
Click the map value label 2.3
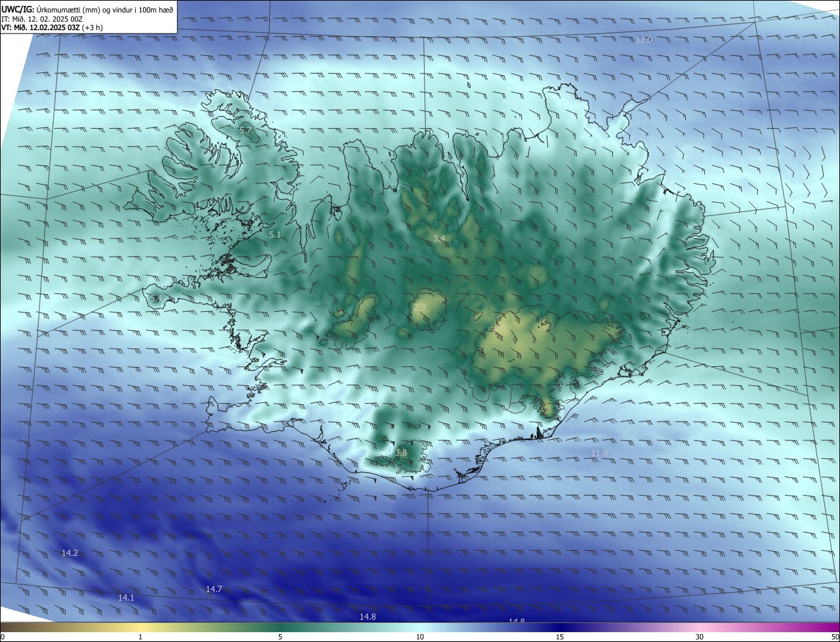click(420, 308)
